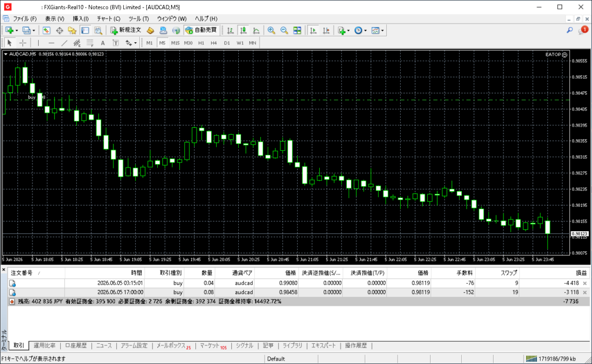Select the vertical line tool
This screenshot has width=592, height=364.
pos(38,43)
